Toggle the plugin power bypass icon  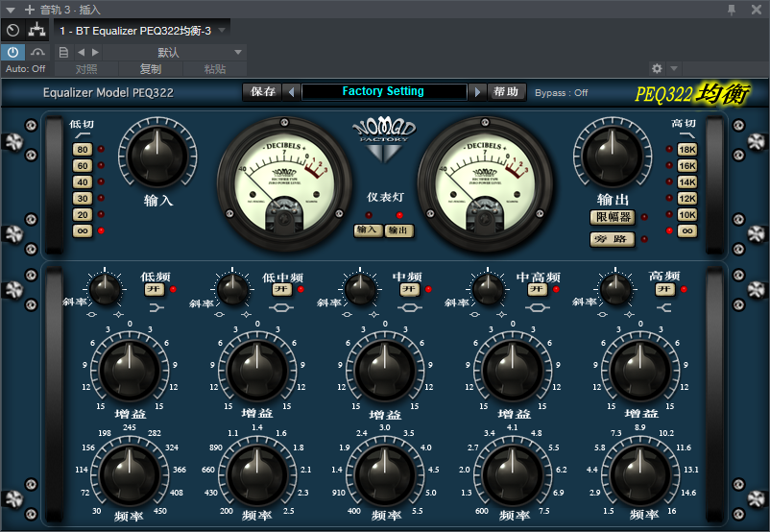click(12, 52)
